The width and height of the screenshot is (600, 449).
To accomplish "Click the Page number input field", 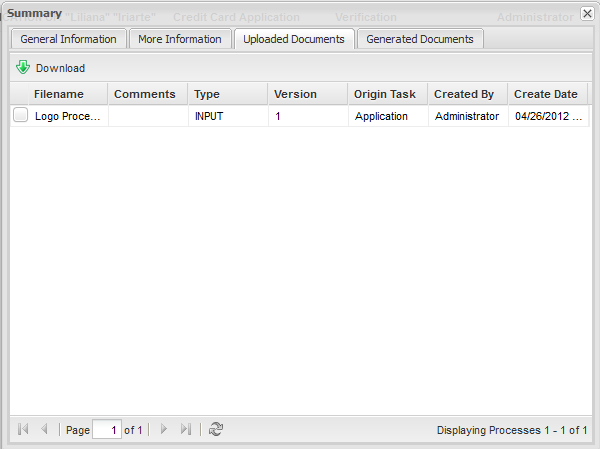I will click(106, 430).
